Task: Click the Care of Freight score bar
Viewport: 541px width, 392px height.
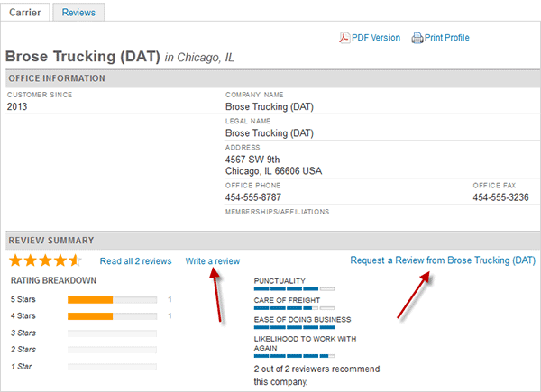Action: click(294, 308)
